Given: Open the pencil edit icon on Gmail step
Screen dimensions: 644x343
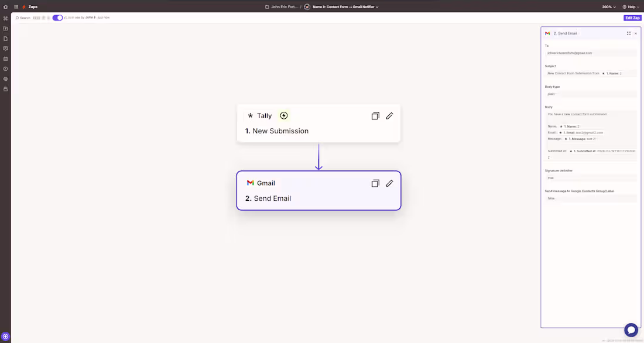Looking at the screenshot, I should (389, 183).
